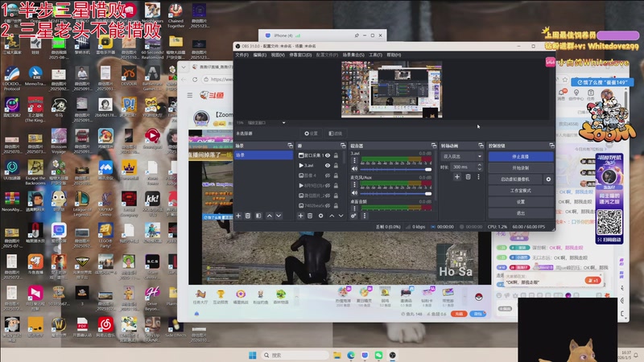Viewport: 644px width, 362px height.
Task: Open hamburger menu on Douyu page
Action: [x=190, y=95]
